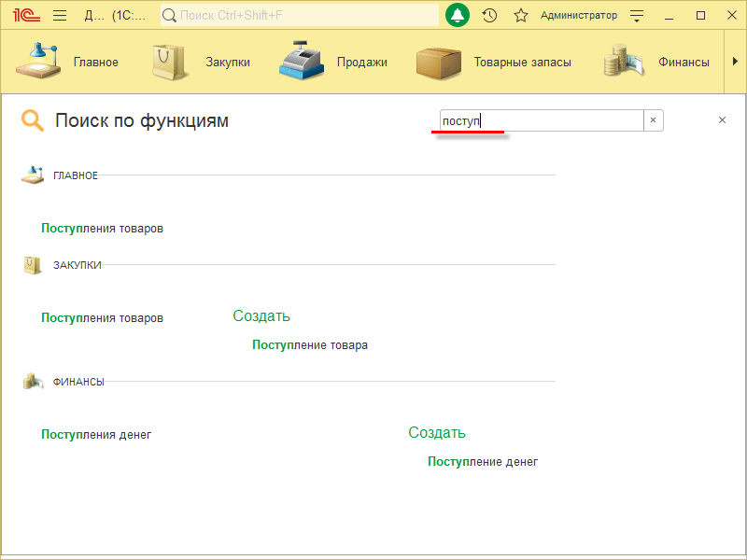Open the Закупки section

(228, 62)
